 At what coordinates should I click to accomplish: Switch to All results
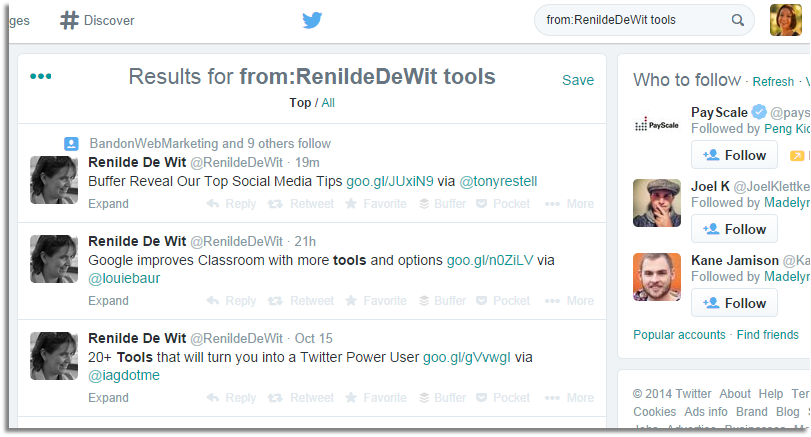coord(328,103)
